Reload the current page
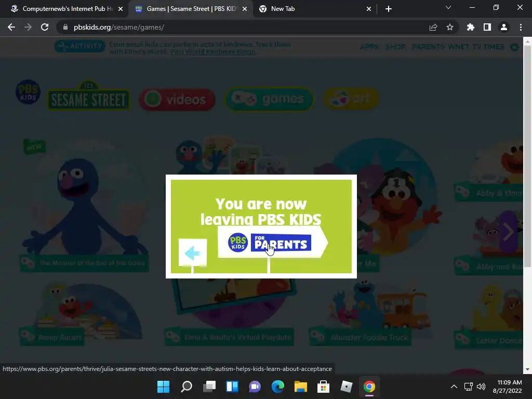 (x=45, y=27)
